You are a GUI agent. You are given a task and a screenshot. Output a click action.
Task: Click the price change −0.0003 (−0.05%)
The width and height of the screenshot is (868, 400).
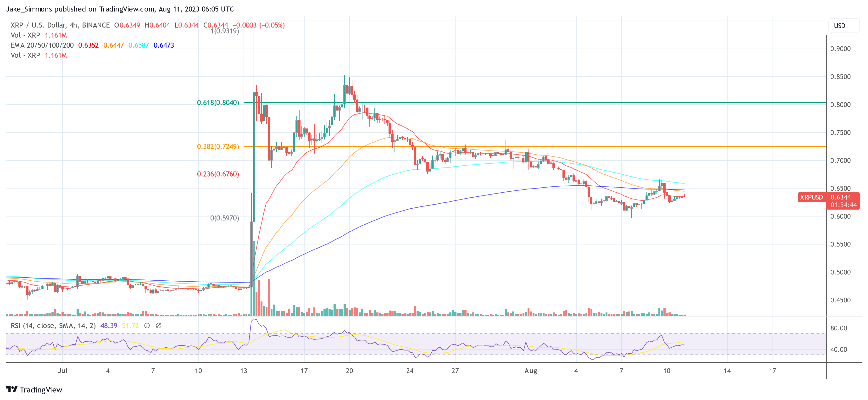[x=259, y=25]
